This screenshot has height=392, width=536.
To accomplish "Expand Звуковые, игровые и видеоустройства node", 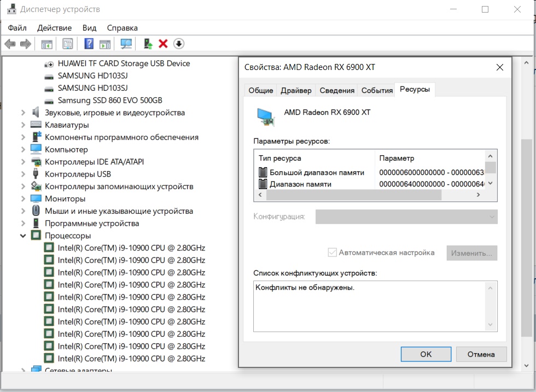I will [x=23, y=113].
